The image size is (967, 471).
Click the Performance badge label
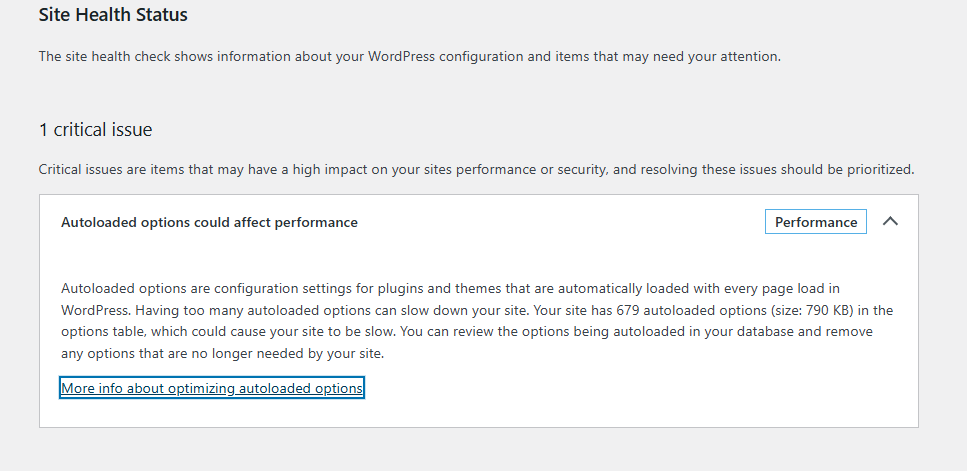click(x=816, y=222)
